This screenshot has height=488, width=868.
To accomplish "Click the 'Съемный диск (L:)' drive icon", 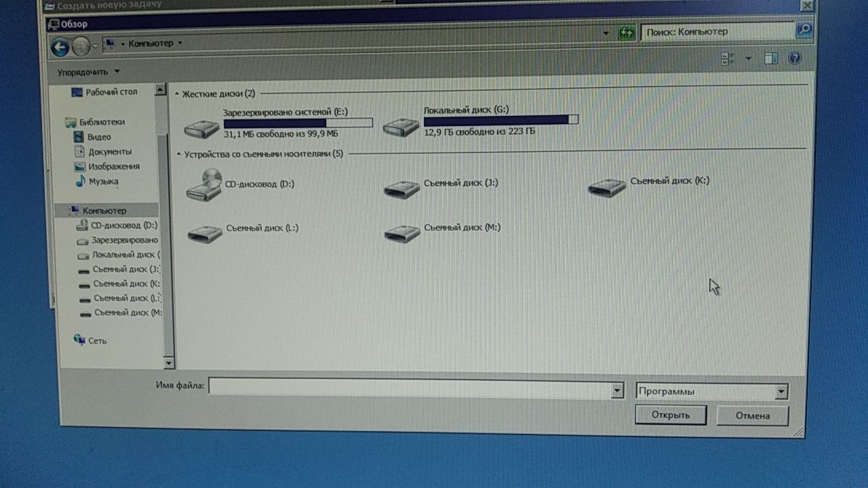I will (205, 234).
